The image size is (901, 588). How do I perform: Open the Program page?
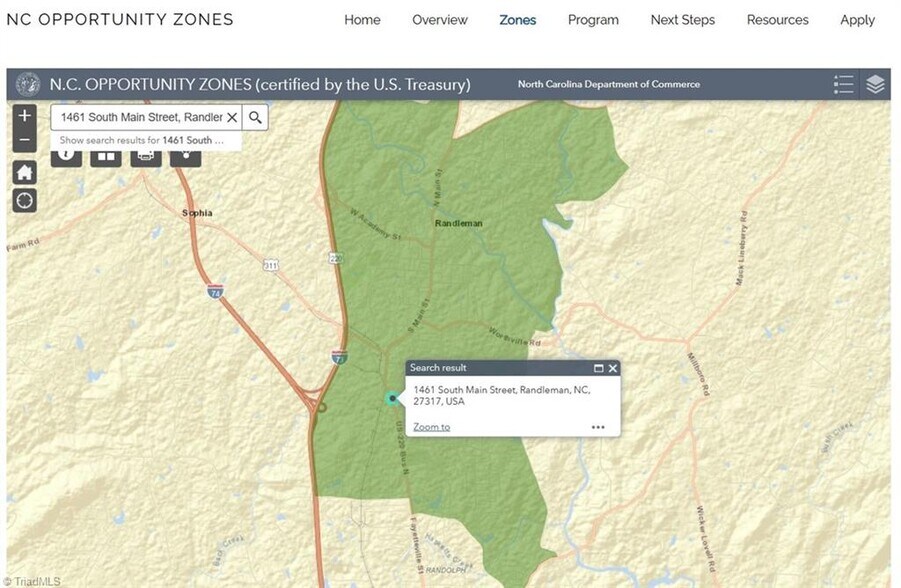593,20
